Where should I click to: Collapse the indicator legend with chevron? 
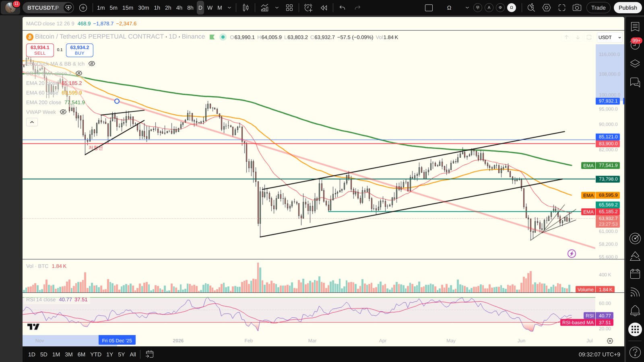tap(32, 122)
